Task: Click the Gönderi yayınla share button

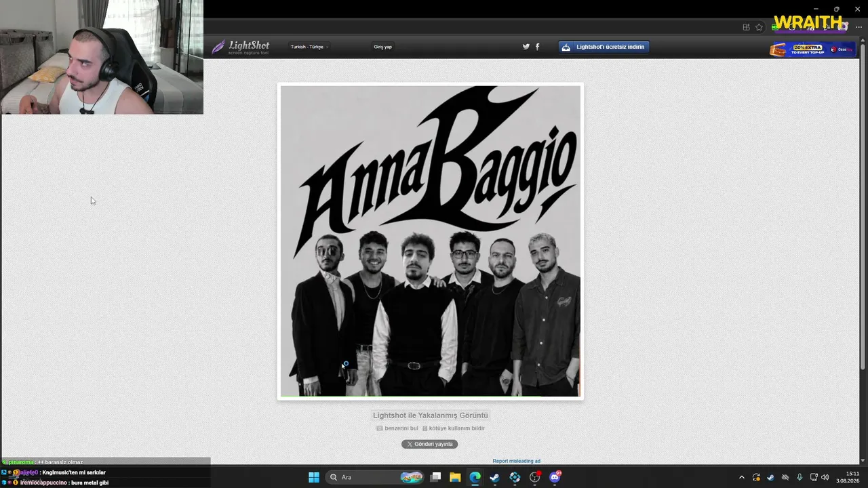Action: pyautogui.click(x=430, y=444)
